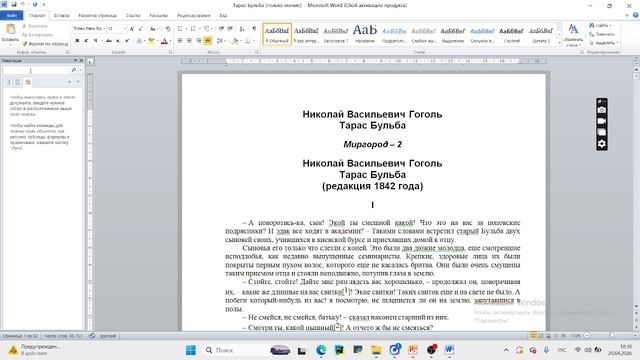The image size is (640, 360).
Task: Toggle Subscript formatting
Action: coord(118,41)
